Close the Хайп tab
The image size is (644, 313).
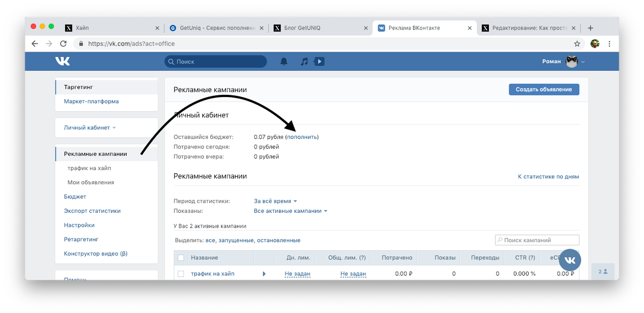coord(157,28)
